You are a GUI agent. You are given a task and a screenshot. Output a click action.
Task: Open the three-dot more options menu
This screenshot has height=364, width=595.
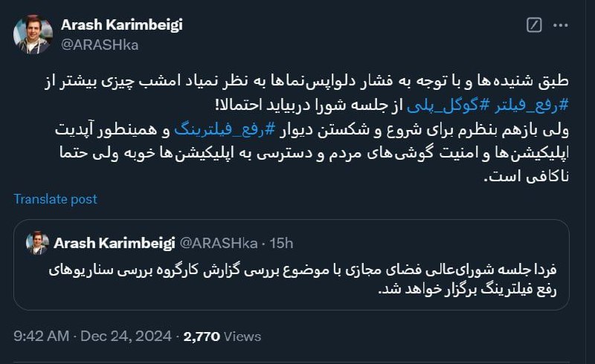point(561,25)
